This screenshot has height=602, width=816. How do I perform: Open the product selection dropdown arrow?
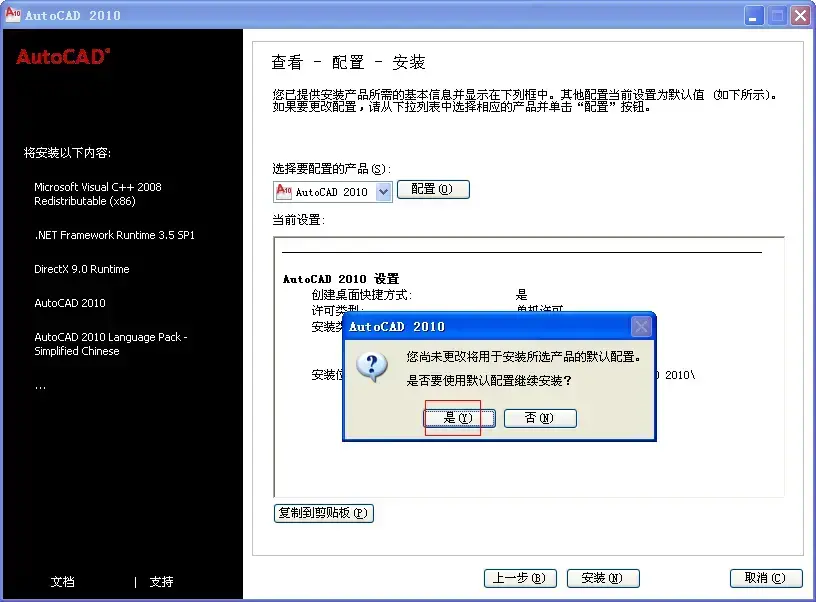pyautogui.click(x=384, y=192)
